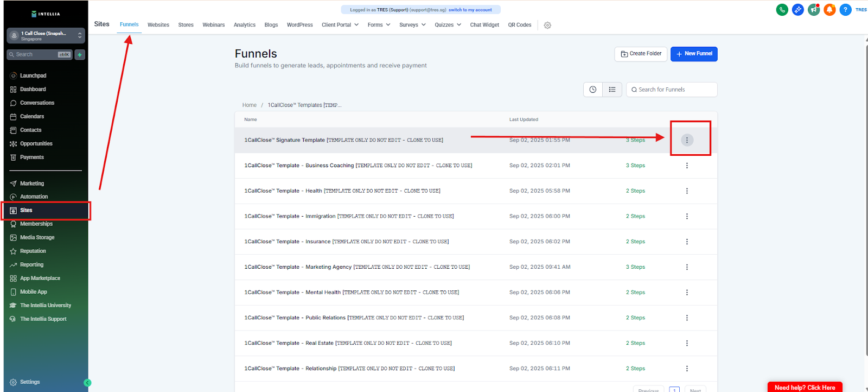Click the New Funnel button
This screenshot has height=392, width=868.
694,54
